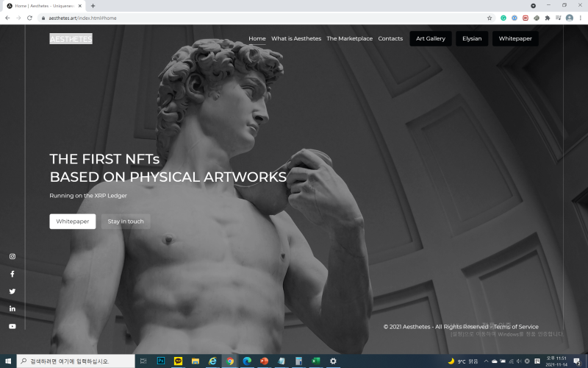Image resolution: width=588 pixels, height=368 pixels.
Task: Click the Korean IME language indicator
Action: pyautogui.click(x=537, y=361)
